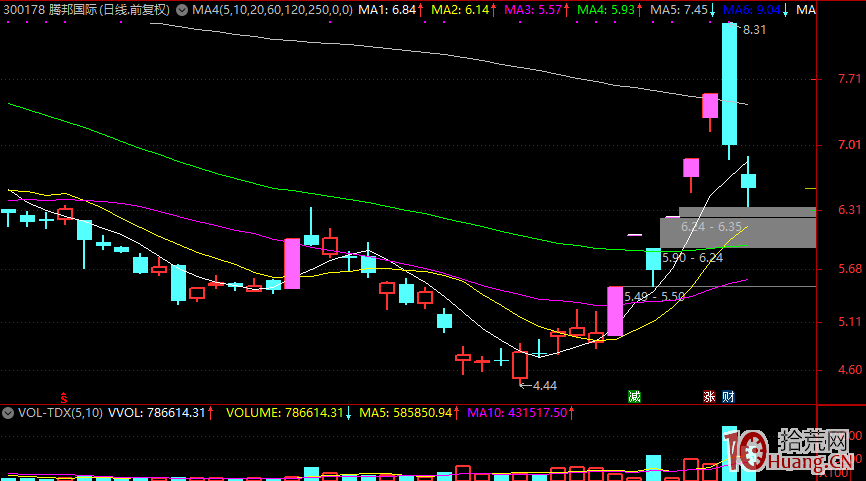Click the 5.11 price axis label
This screenshot has height=481, width=866.
[x=849, y=322]
